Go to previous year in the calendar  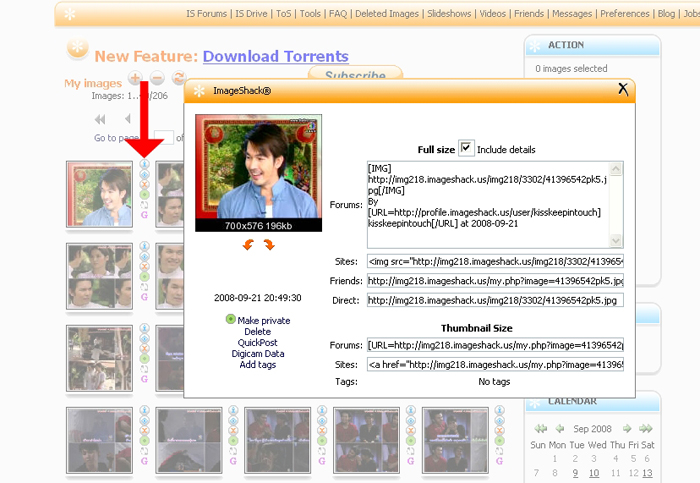coord(541,429)
